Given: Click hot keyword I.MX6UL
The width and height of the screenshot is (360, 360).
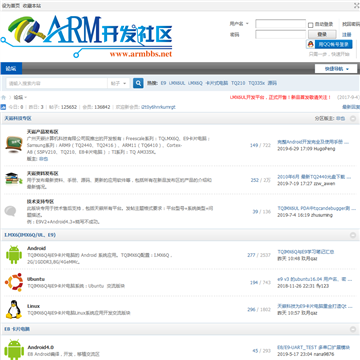Looking at the screenshot, I should (177, 83).
